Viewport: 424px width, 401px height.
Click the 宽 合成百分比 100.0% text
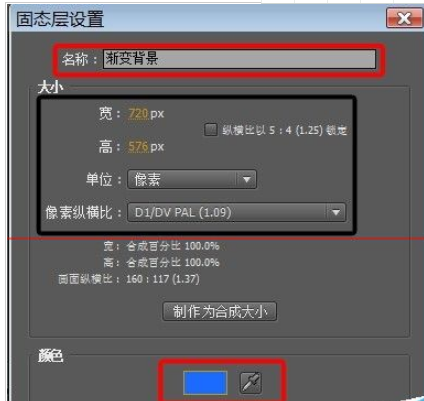pos(161,246)
